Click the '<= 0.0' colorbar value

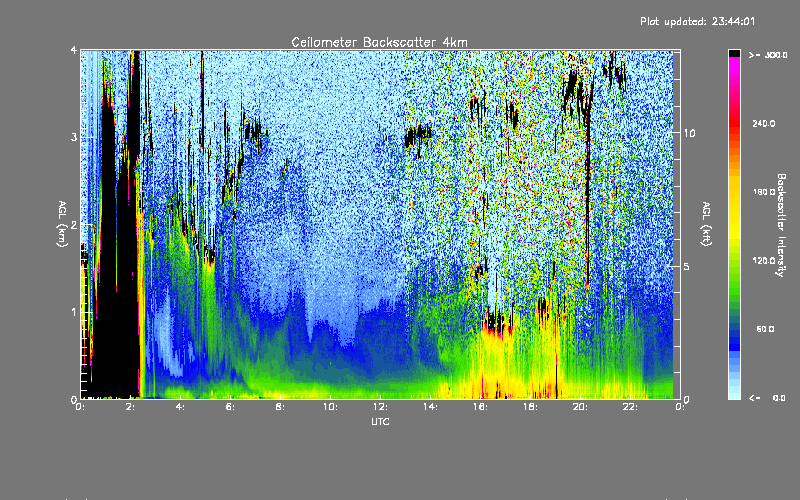pos(767,398)
